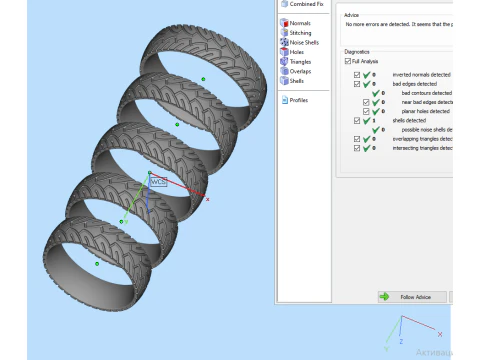The height and width of the screenshot is (360, 480).
Task: Select the Triangles fix icon
Action: [284, 61]
